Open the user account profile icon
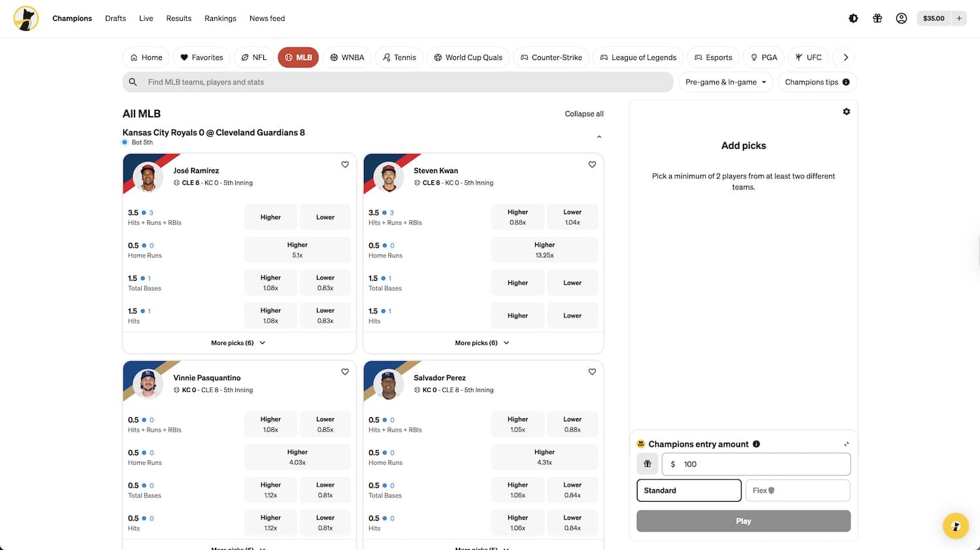980x550 pixels. (902, 18)
